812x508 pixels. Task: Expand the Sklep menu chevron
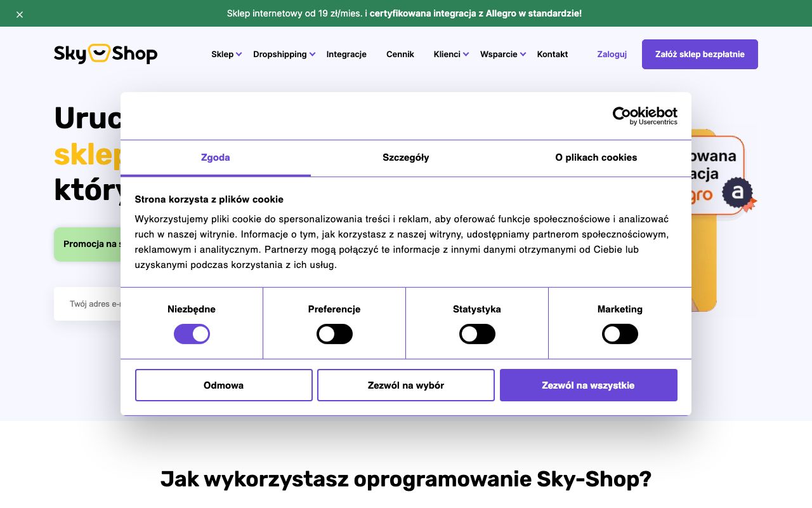point(239,55)
